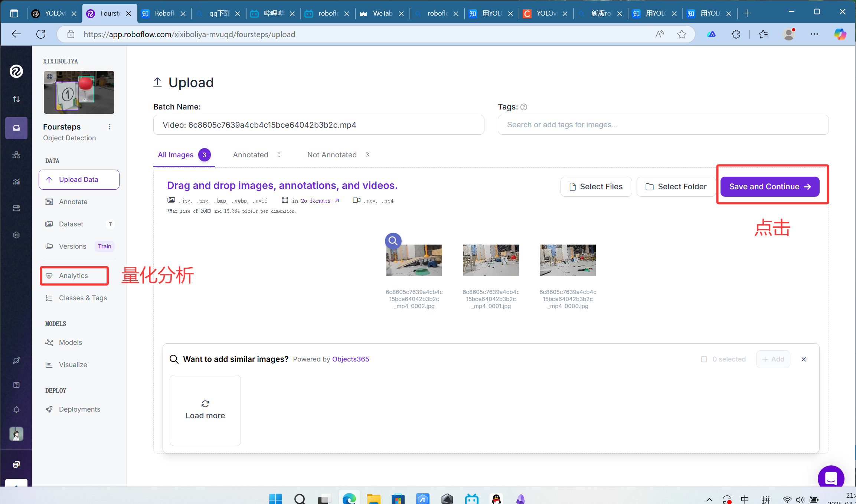The image size is (856, 504).
Task: Switch to the Annotated tab
Action: pyautogui.click(x=251, y=155)
